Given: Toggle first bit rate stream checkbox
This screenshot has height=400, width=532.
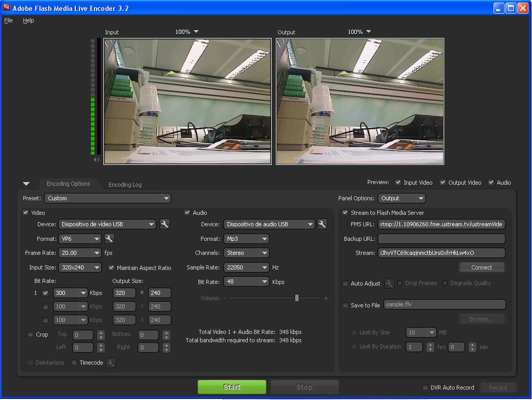Looking at the screenshot, I should 45,293.
